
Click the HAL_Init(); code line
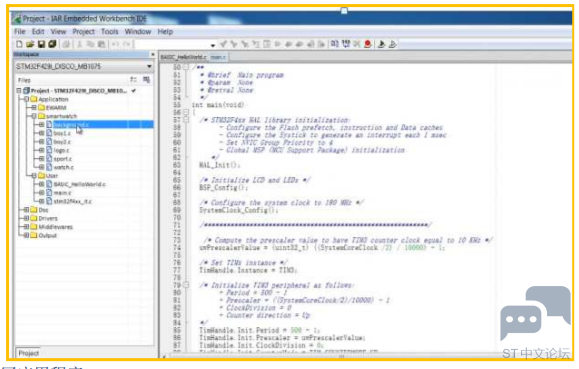[x=219, y=165]
